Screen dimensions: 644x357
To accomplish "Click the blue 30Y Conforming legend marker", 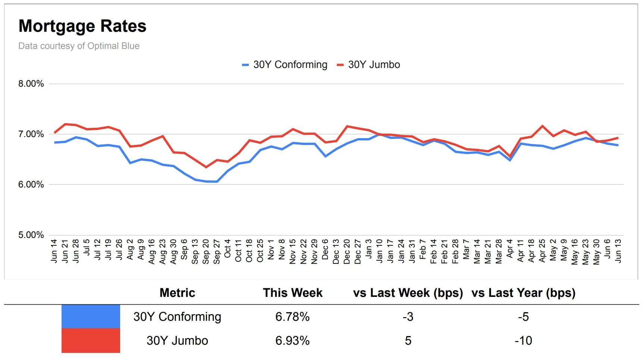I will click(x=245, y=65).
